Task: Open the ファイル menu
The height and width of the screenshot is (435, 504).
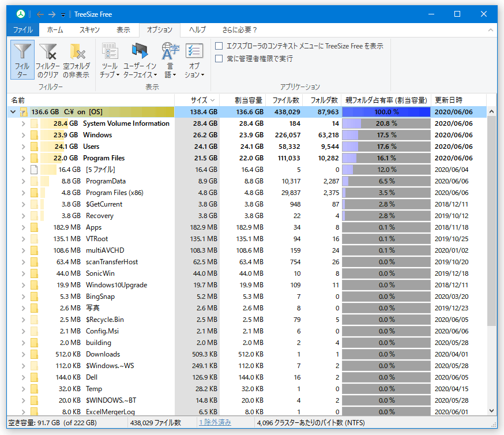Action: coord(23,30)
